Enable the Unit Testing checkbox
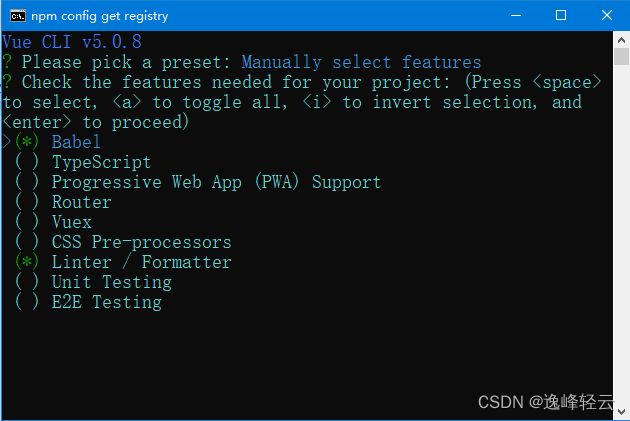This screenshot has height=421, width=630. click(x=27, y=282)
